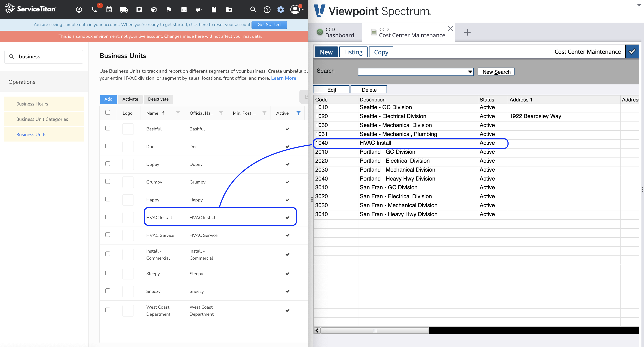Filter the Min. Post column

[264, 113]
